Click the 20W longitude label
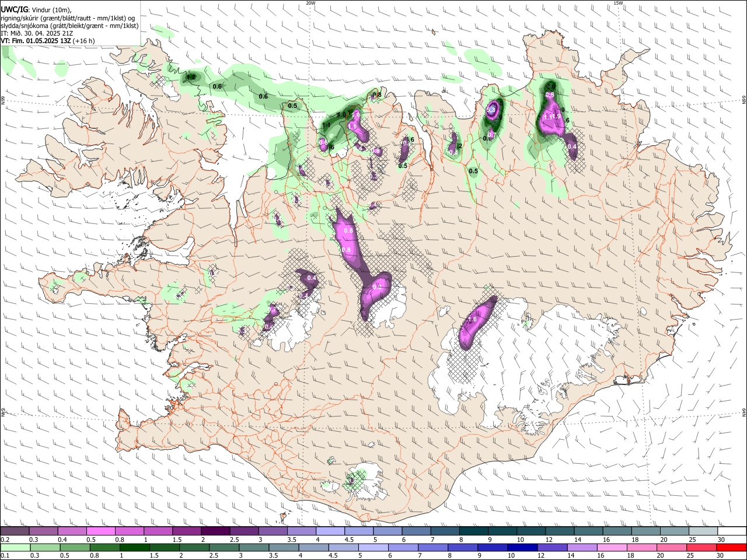The width and height of the screenshot is (747, 560). 311,3
